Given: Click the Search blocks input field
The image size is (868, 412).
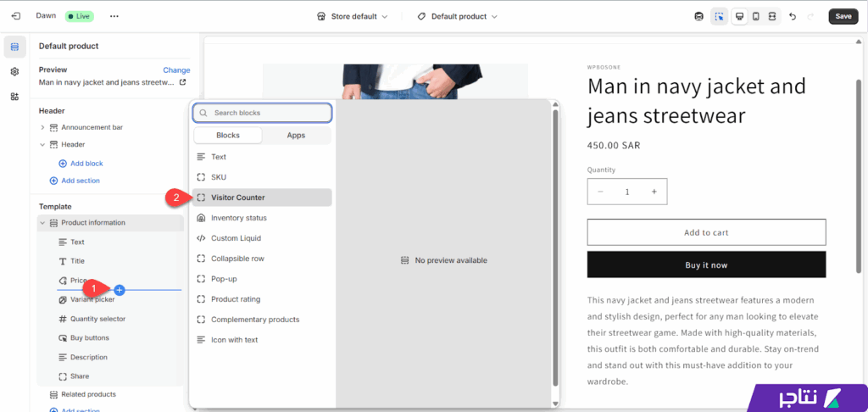Looking at the screenshot, I should pyautogui.click(x=262, y=113).
